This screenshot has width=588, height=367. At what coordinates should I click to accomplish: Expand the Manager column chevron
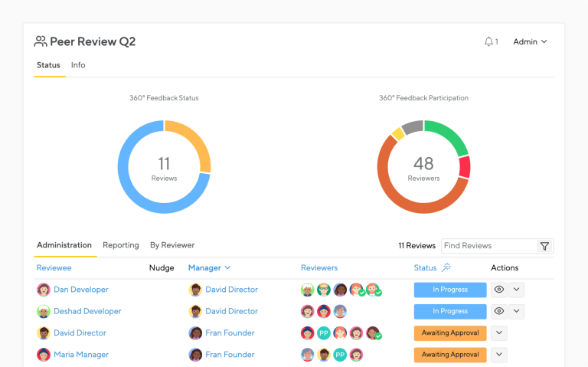pyautogui.click(x=227, y=267)
